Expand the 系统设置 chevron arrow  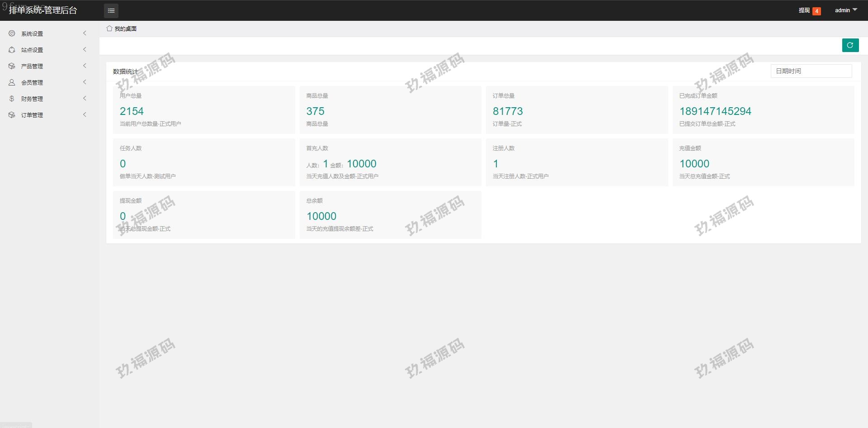pyautogui.click(x=85, y=33)
